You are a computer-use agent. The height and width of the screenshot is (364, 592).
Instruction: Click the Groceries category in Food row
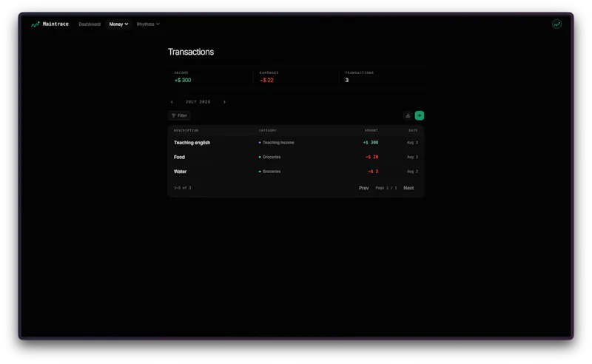(x=272, y=157)
